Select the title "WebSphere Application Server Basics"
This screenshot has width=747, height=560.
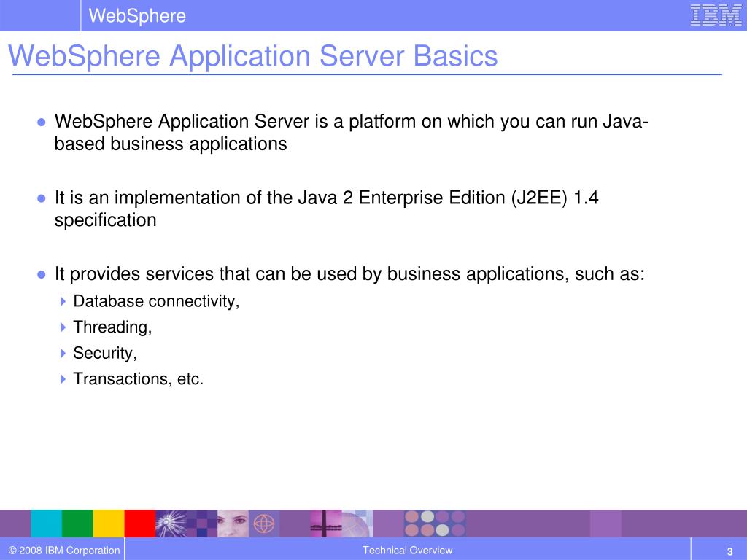253,55
